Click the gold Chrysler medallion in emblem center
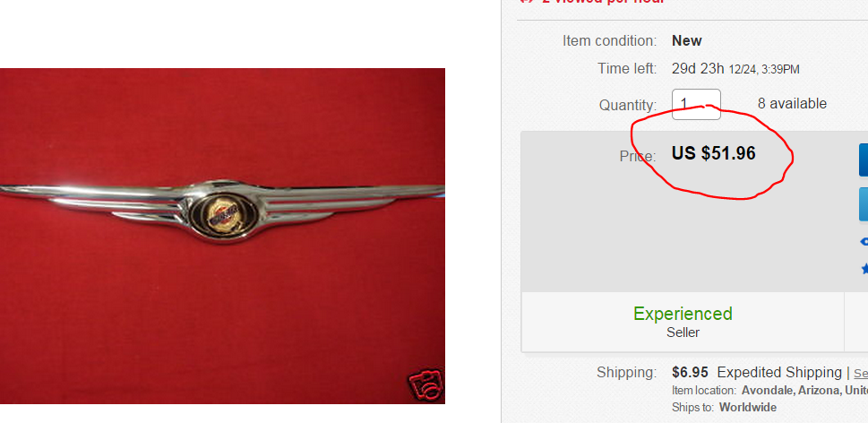 [x=224, y=215]
